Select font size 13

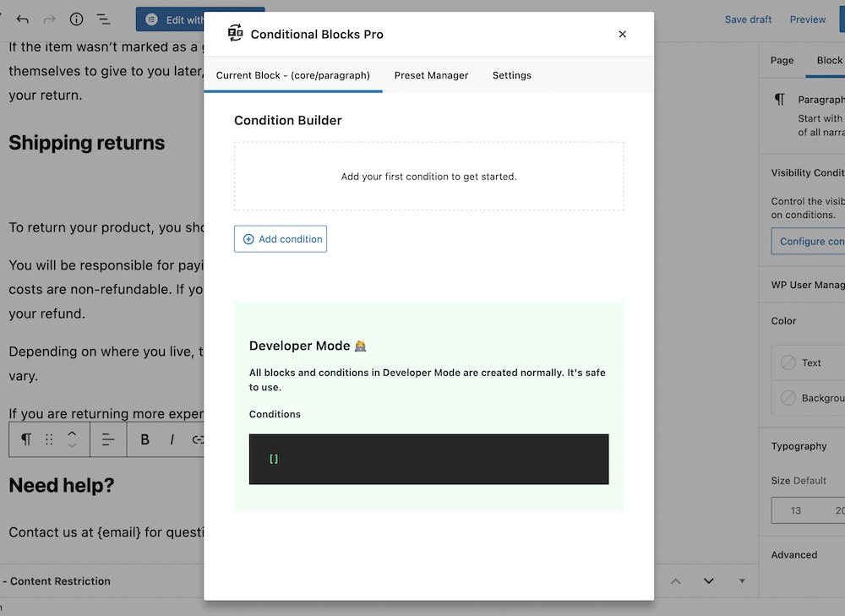click(x=795, y=510)
